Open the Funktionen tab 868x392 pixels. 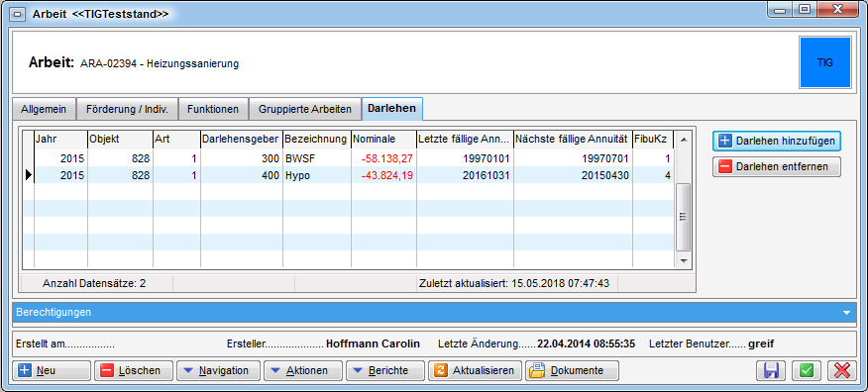[x=213, y=109]
